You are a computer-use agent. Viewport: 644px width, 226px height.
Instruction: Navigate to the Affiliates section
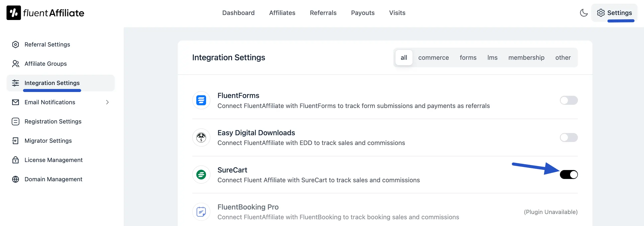[282, 13]
